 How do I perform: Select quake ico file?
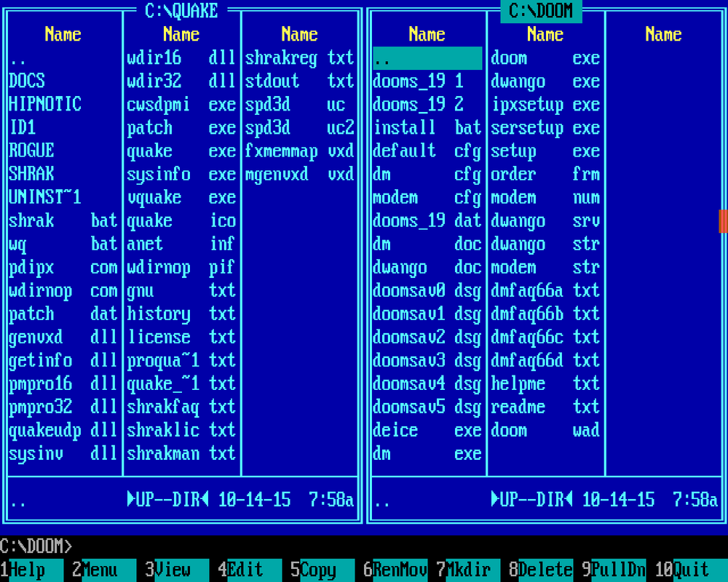click(x=181, y=221)
